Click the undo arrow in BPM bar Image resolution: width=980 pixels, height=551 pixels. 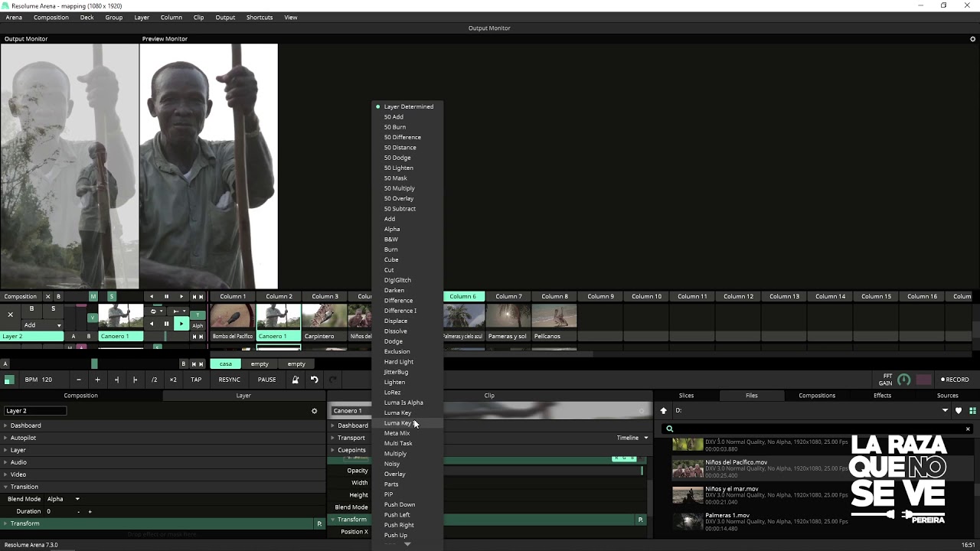coord(314,380)
